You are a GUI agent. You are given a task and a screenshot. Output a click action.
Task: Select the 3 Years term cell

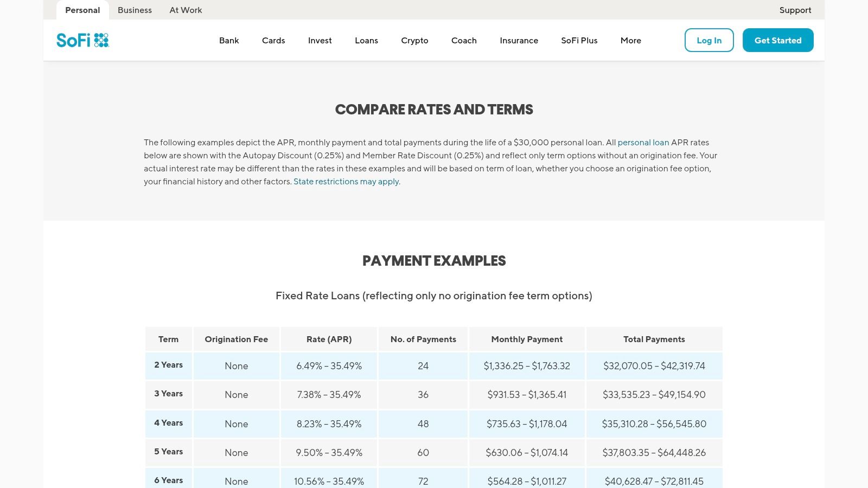coord(169,394)
